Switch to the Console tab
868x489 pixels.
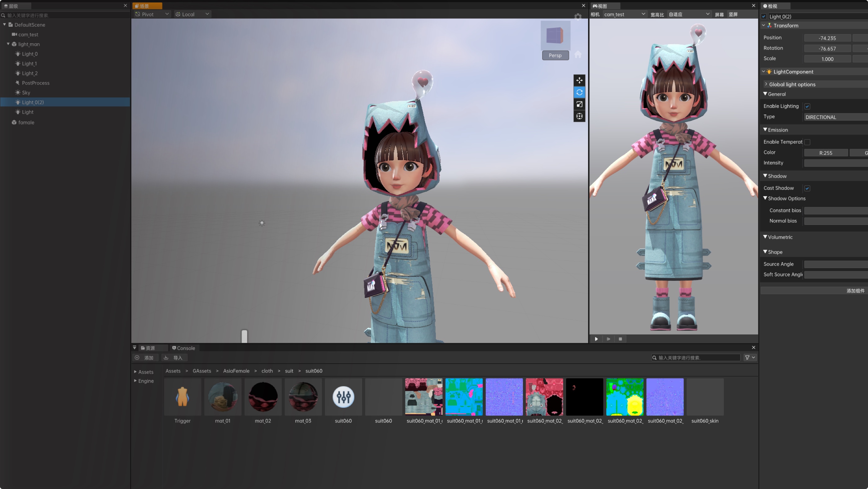[x=184, y=348]
